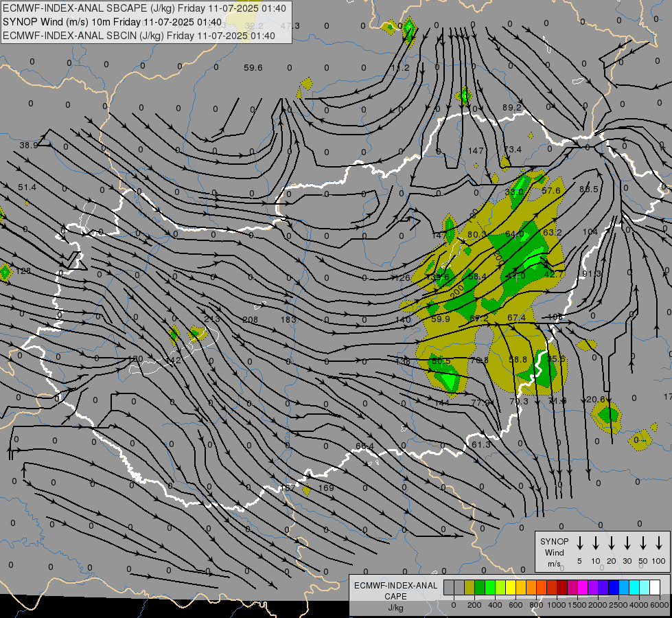Click the 400 legend scale label
The image size is (672, 618).
(x=495, y=605)
